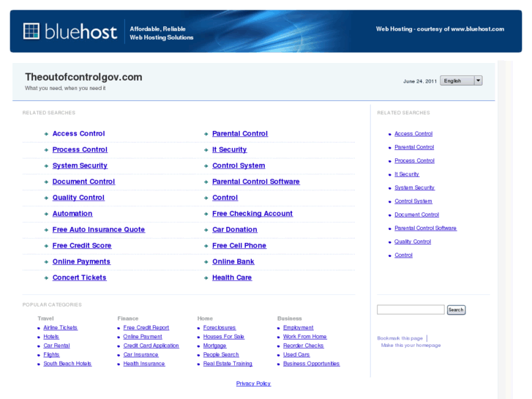Click Access Control in right sidebar
The height and width of the screenshot is (399, 532).
[413, 134]
